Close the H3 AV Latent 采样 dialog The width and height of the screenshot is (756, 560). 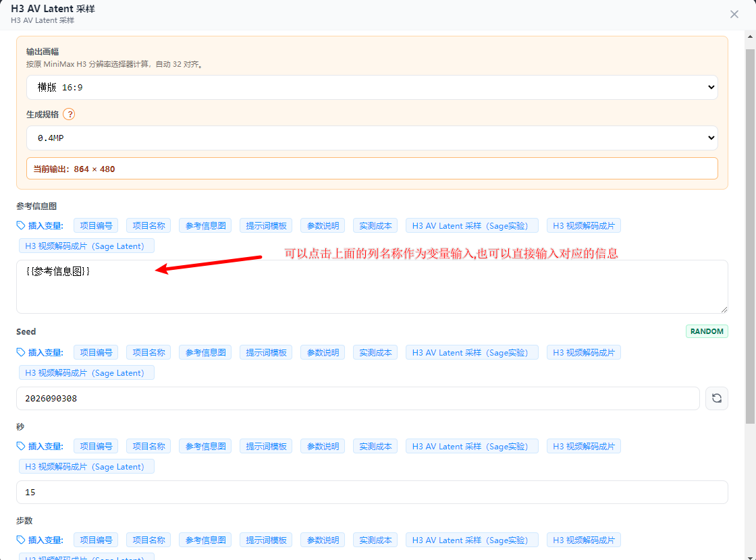[734, 14]
